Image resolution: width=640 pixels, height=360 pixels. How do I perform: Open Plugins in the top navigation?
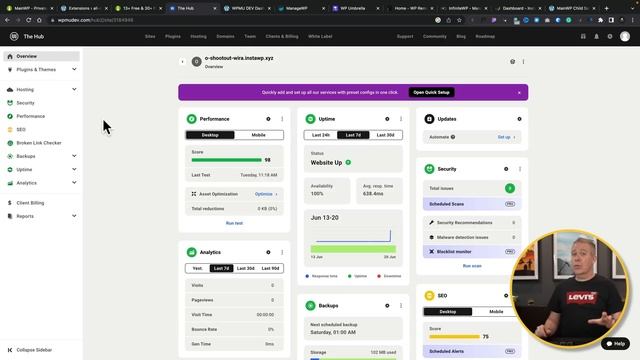pyautogui.click(x=173, y=36)
